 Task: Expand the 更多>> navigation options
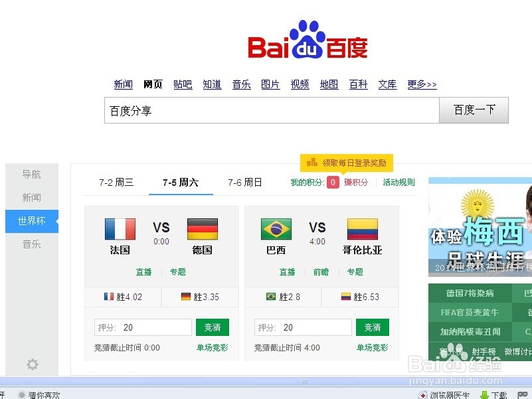(422, 84)
